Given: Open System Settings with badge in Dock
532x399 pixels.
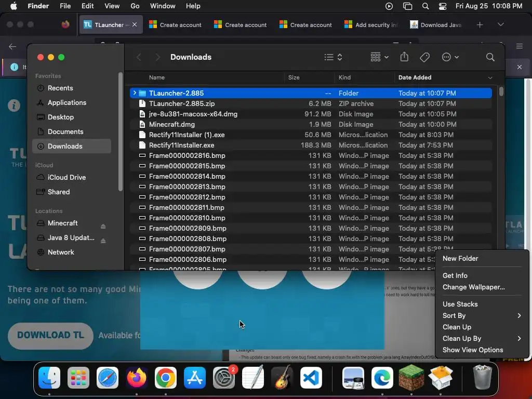Looking at the screenshot, I should pos(224,378).
